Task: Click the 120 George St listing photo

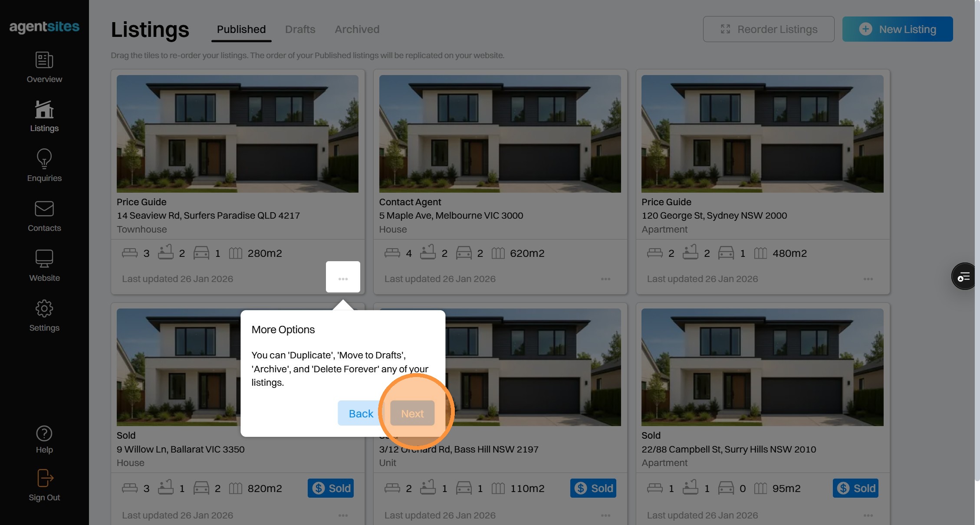Action: [x=762, y=134]
